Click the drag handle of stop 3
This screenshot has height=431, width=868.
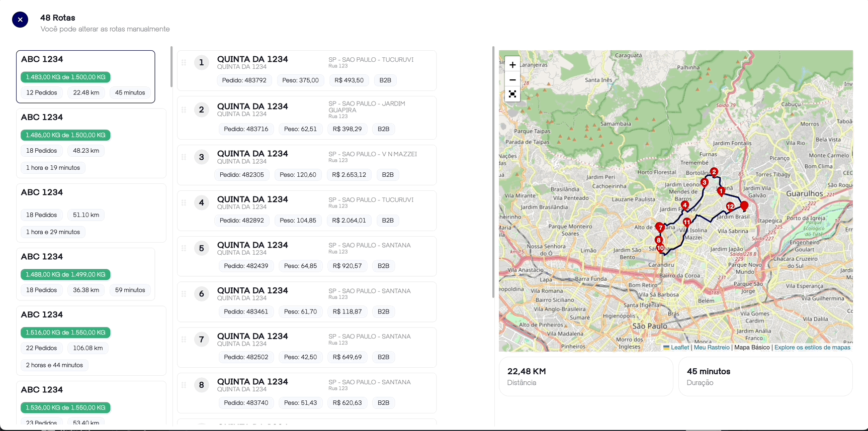coord(184,157)
